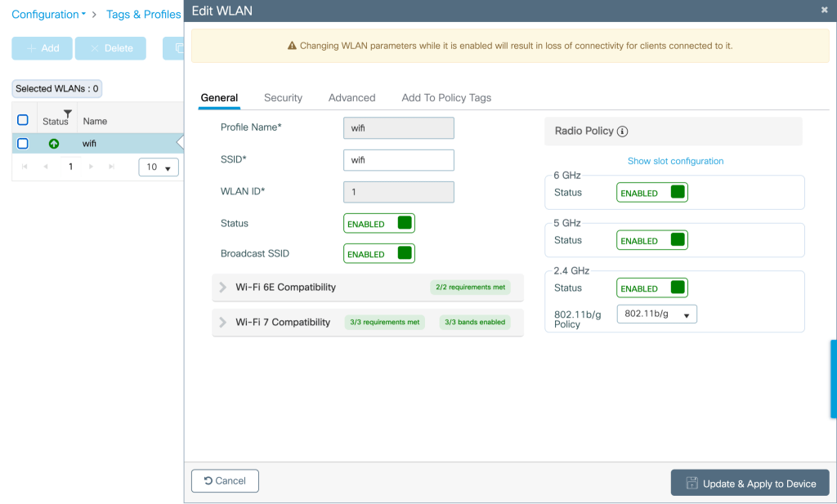Close the Edit WLAN dialog with X
837x504 pixels.
click(824, 10)
